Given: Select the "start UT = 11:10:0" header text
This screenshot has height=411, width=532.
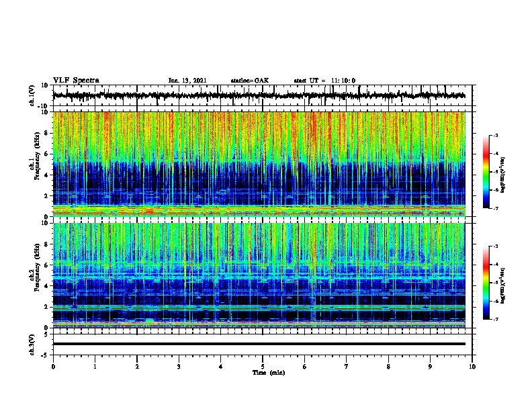Looking at the screenshot, I should tap(324, 81).
